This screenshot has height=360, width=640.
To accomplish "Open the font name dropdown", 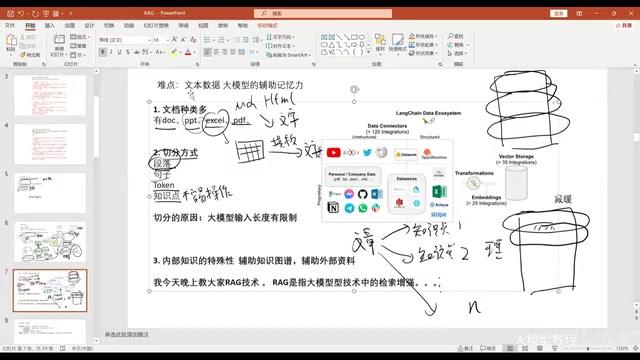I will coord(149,40).
